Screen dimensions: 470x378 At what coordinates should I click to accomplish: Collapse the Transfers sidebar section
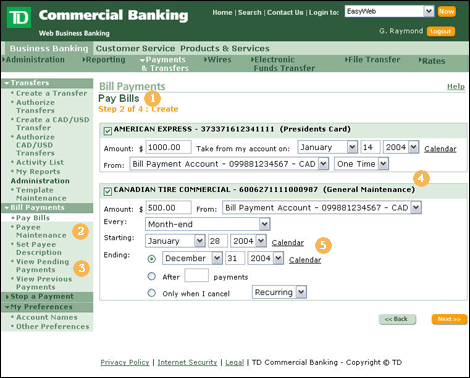point(47,83)
